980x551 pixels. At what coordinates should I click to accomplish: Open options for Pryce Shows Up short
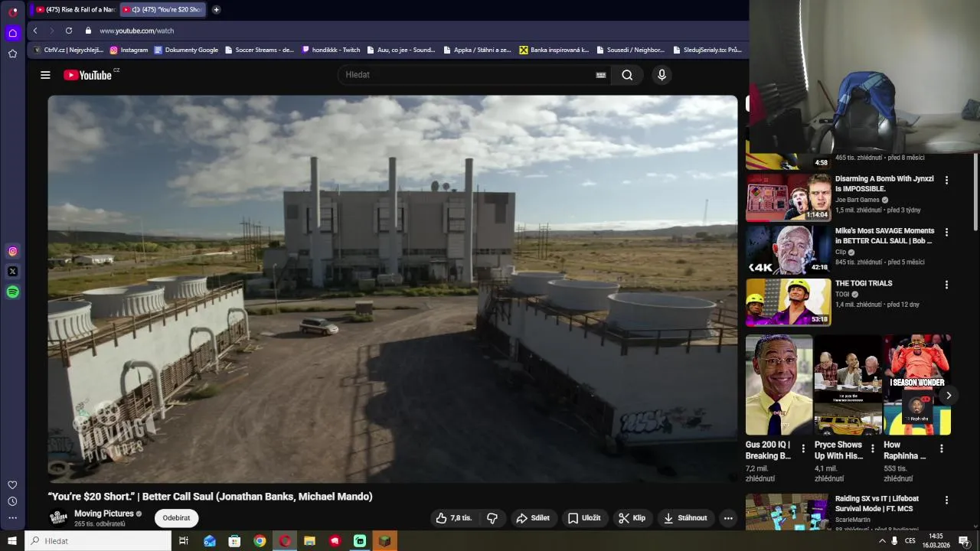[872, 448]
